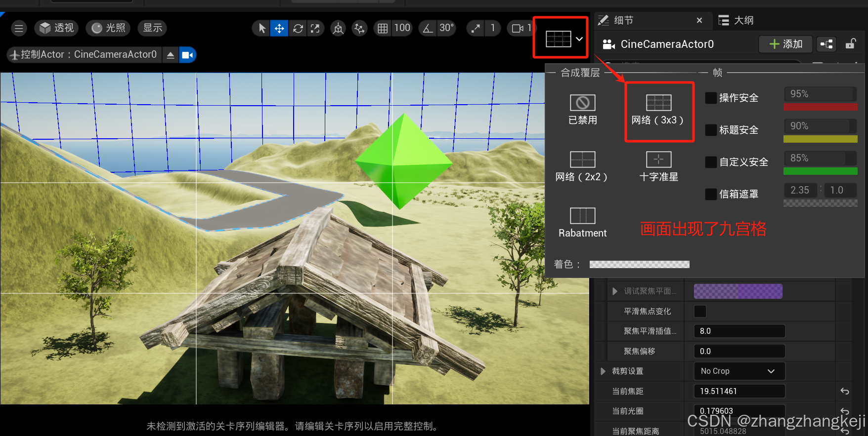Reset 当前焦距 to default arrow
This screenshot has width=868, height=436.
(x=845, y=391)
